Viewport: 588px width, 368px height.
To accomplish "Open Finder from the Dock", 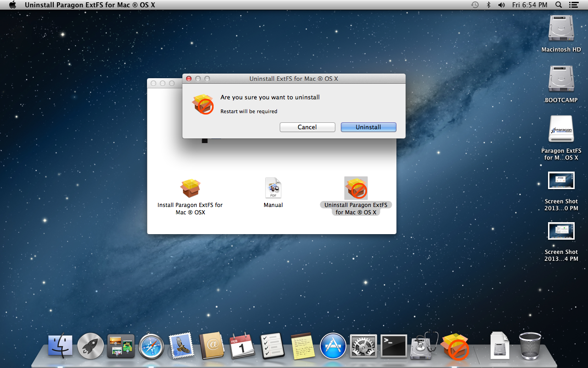I will 61,345.
